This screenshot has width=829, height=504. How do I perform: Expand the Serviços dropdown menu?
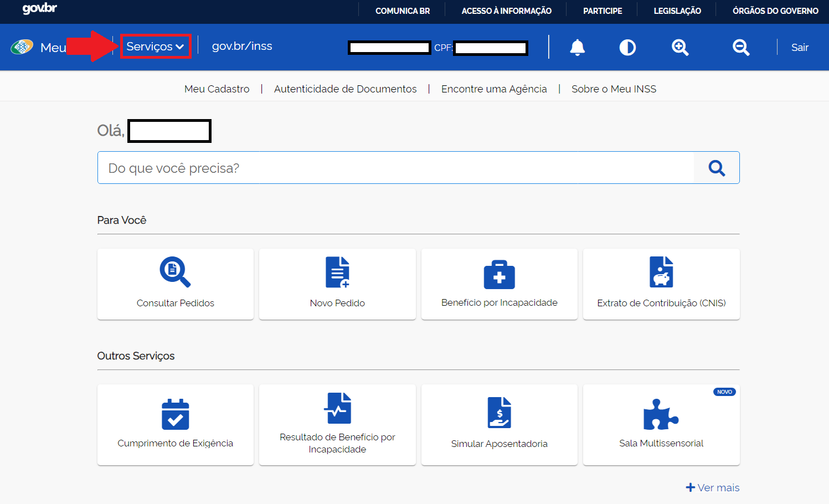[155, 47]
